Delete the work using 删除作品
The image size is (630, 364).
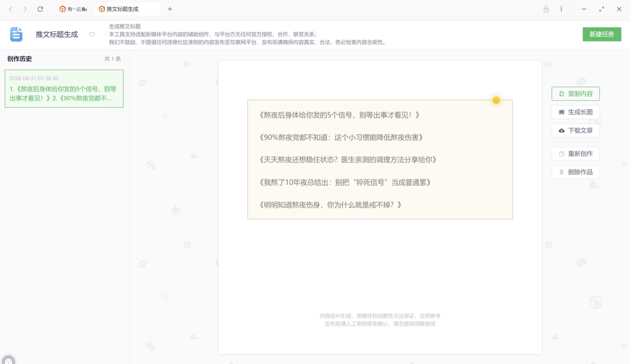pos(576,172)
